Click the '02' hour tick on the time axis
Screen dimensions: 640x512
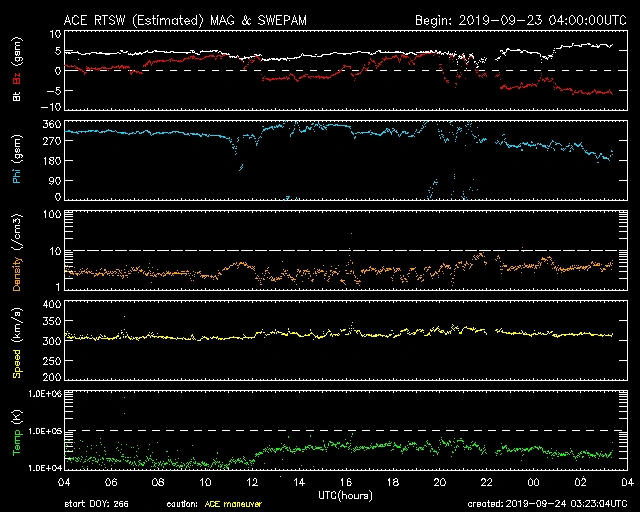pos(580,482)
